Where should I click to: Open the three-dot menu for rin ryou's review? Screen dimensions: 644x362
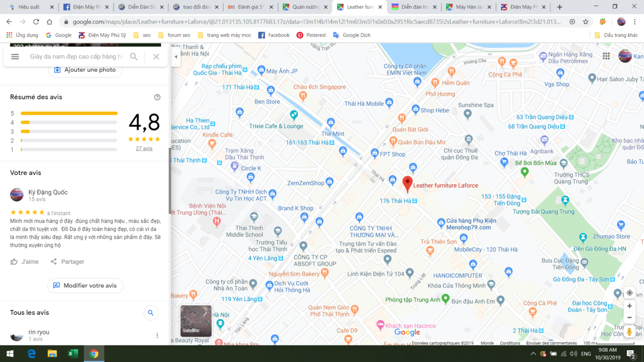point(157,336)
